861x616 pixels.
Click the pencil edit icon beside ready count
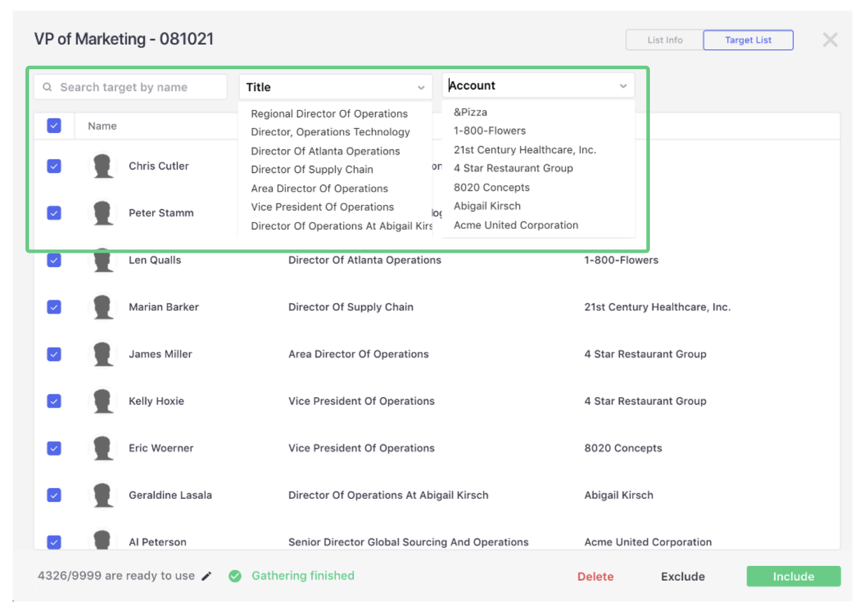pyautogui.click(x=207, y=576)
